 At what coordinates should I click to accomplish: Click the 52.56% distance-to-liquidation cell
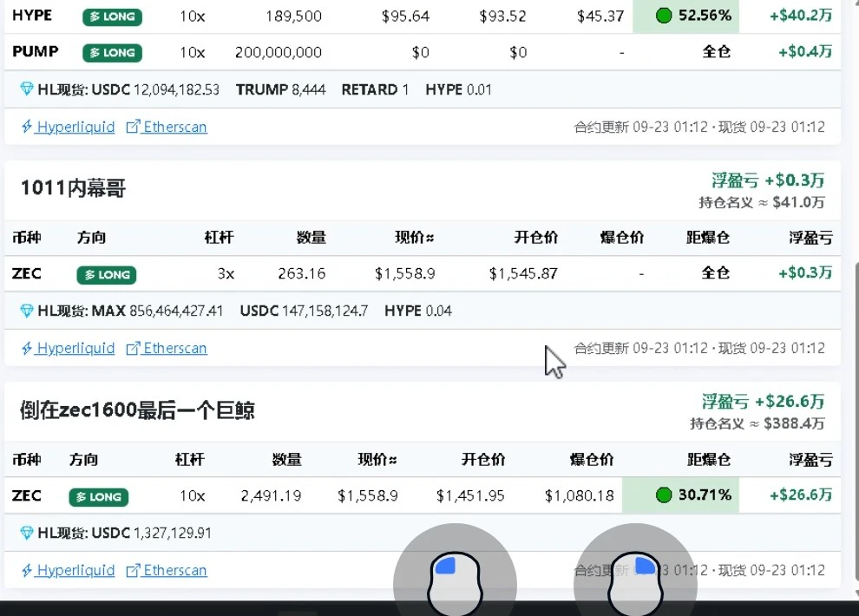click(x=685, y=16)
